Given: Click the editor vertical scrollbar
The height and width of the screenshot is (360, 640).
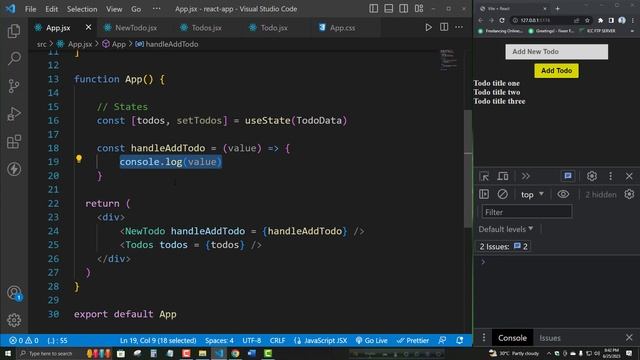Looking at the screenshot, I should 468,169.
